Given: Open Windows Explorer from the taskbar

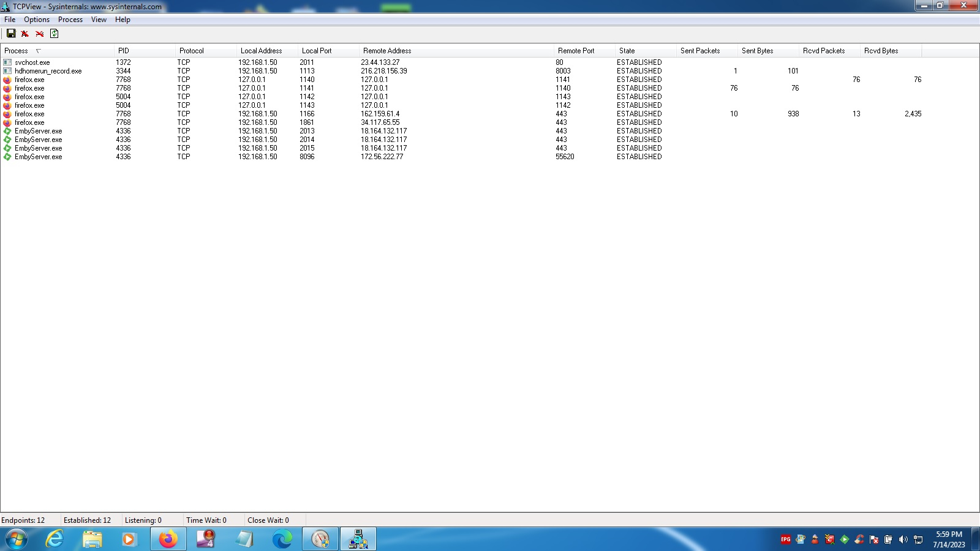Looking at the screenshot, I should pos(92,539).
